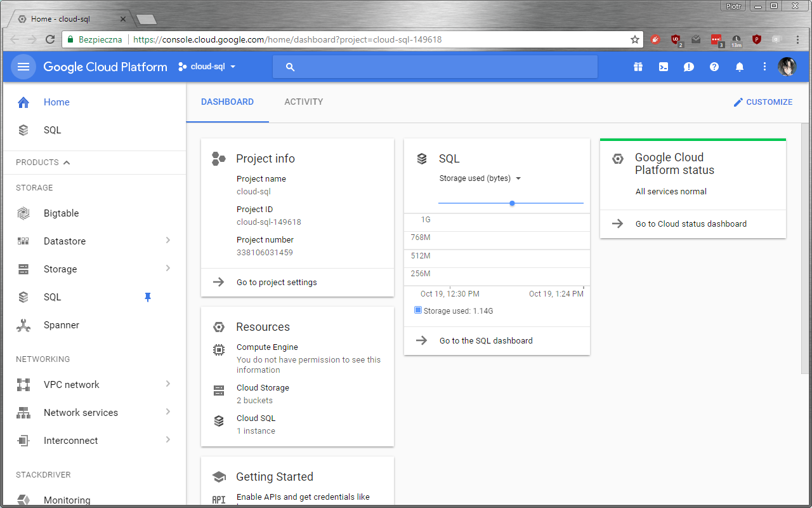Open the help question mark icon

[x=714, y=67]
